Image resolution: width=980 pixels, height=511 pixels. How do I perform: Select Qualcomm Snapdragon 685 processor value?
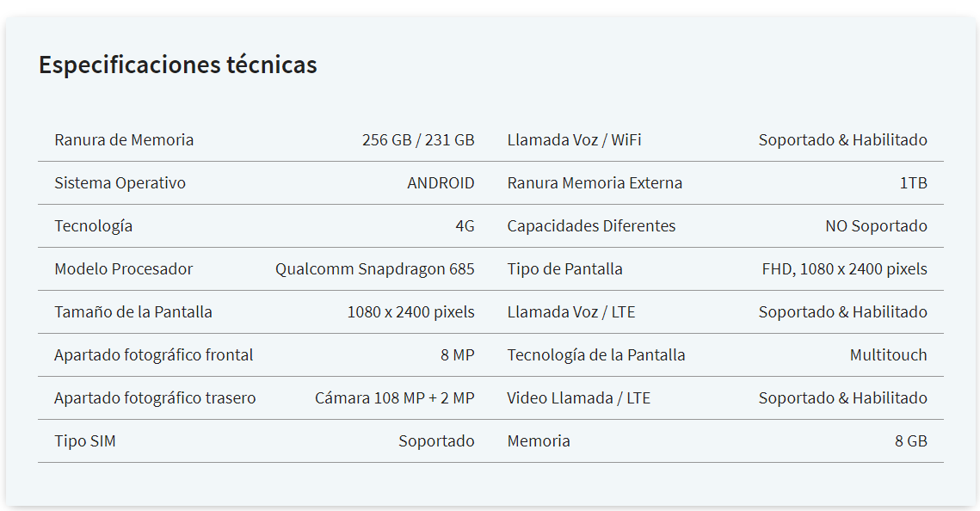374,269
